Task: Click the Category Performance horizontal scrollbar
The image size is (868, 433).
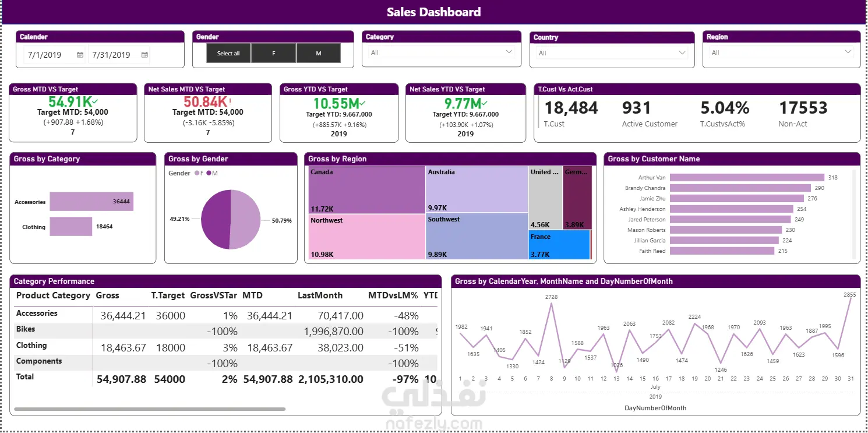Action: 150,409
